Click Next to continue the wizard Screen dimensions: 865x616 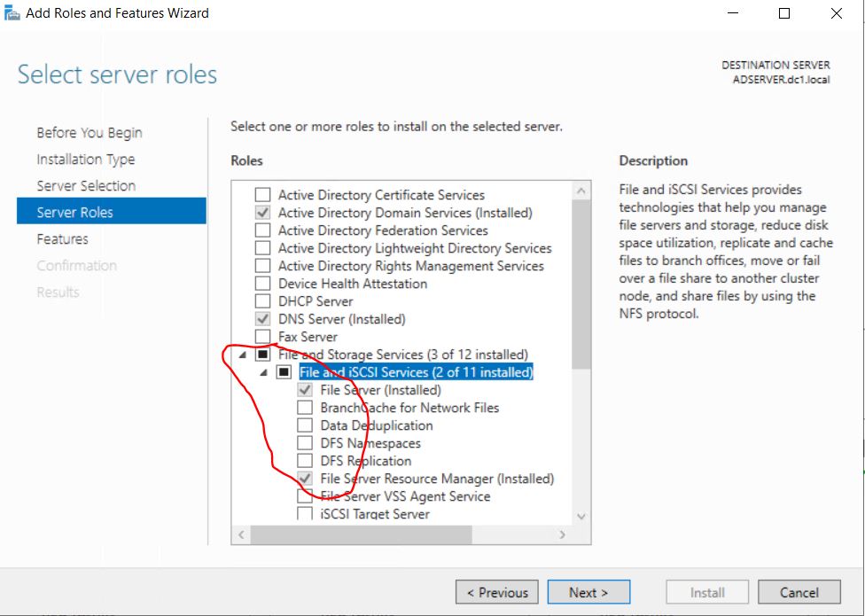coord(588,592)
